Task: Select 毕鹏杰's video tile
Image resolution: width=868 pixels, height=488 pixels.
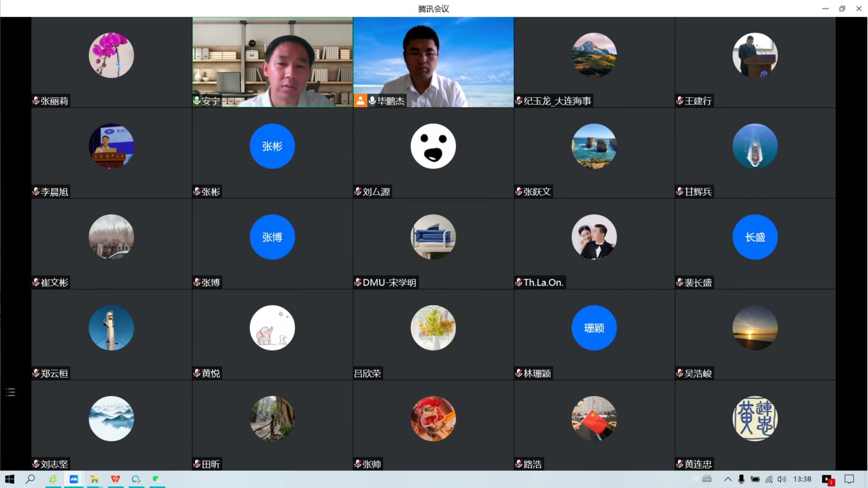Action: click(433, 59)
